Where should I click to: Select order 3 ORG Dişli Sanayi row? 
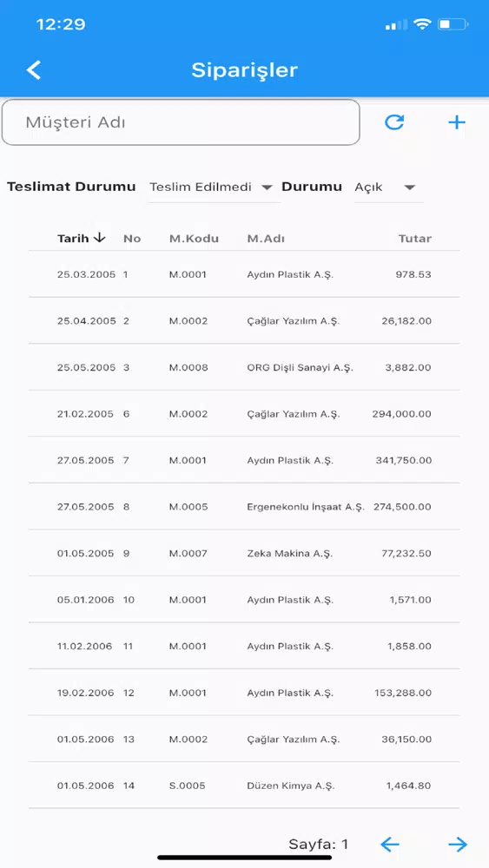coord(244,367)
